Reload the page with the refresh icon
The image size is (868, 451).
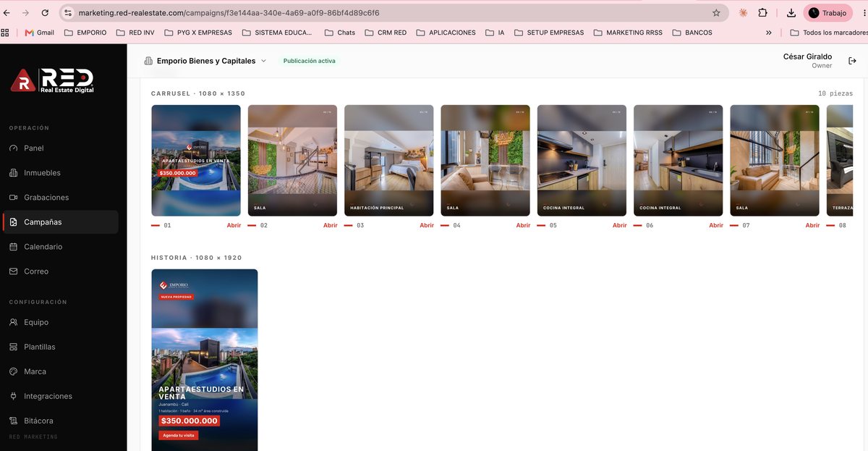(45, 13)
